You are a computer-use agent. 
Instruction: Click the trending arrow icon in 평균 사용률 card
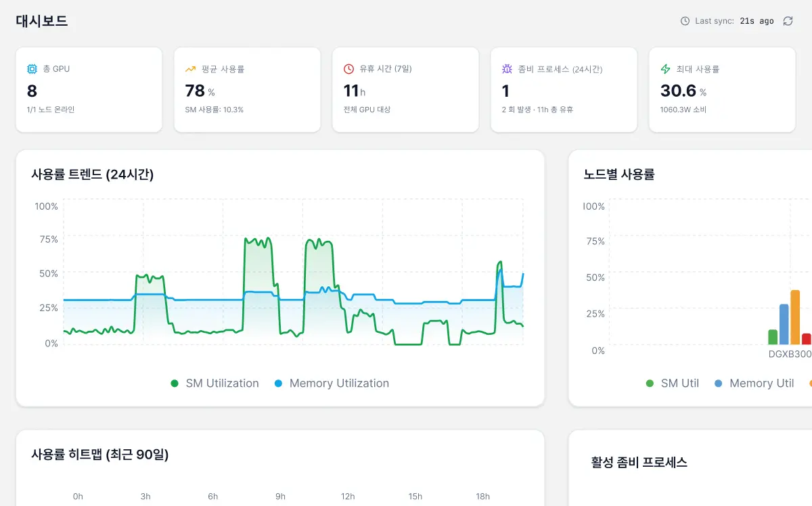190,68
